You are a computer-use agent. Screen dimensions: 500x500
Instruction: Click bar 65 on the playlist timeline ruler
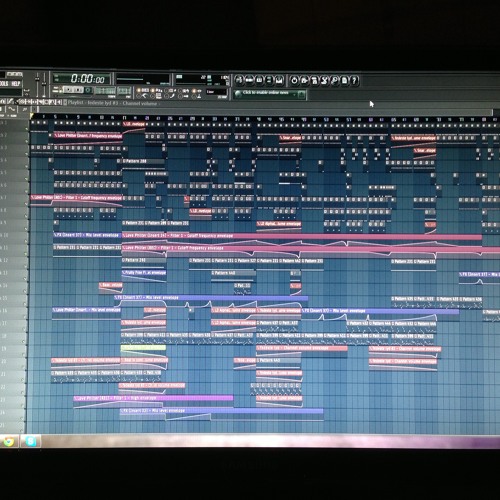pyautogui.click(x=393, y=119)
